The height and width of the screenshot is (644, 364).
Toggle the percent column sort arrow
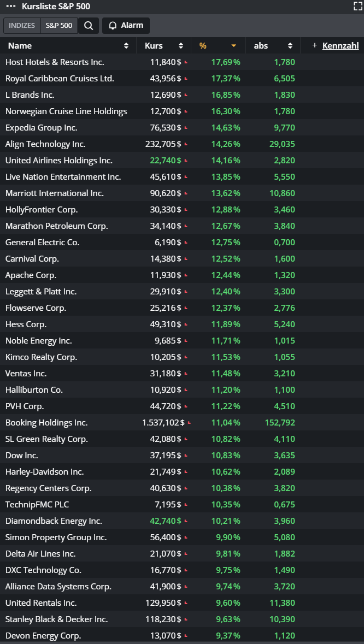[x=234, y=46]
